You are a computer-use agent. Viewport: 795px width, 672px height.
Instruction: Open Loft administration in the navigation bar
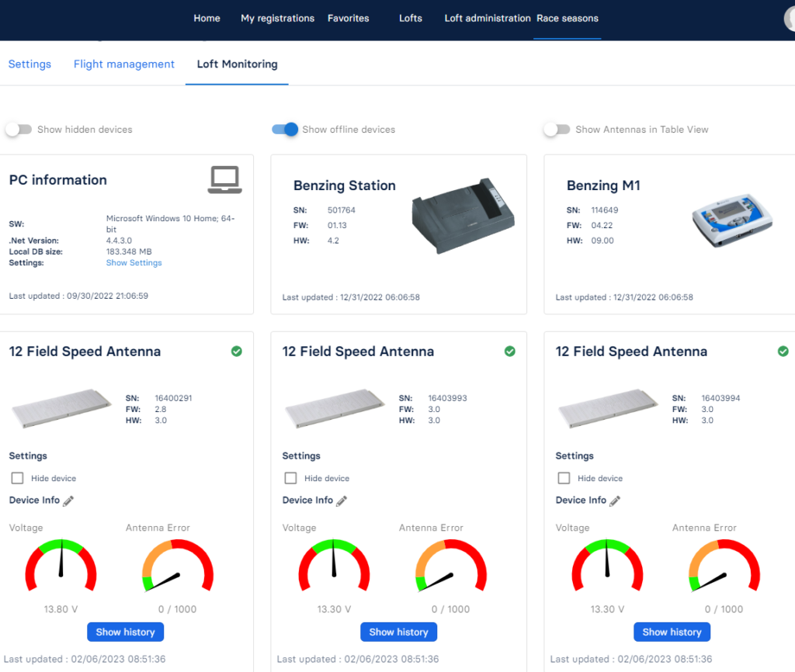(487, 18)
